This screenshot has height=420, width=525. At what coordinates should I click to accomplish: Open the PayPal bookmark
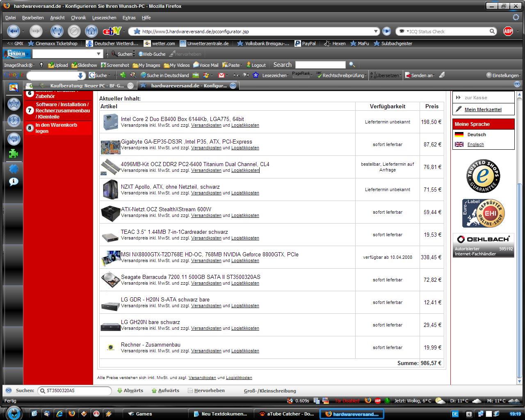tap(305, 43)
